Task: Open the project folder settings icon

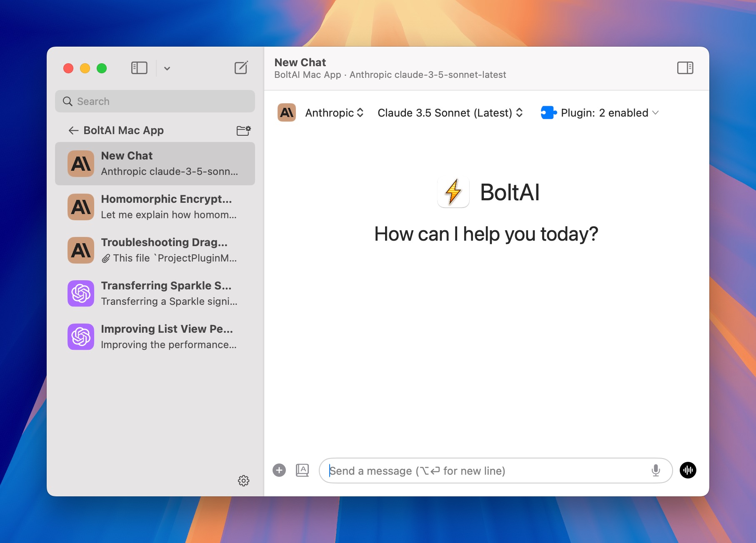Action: (243, 131)
